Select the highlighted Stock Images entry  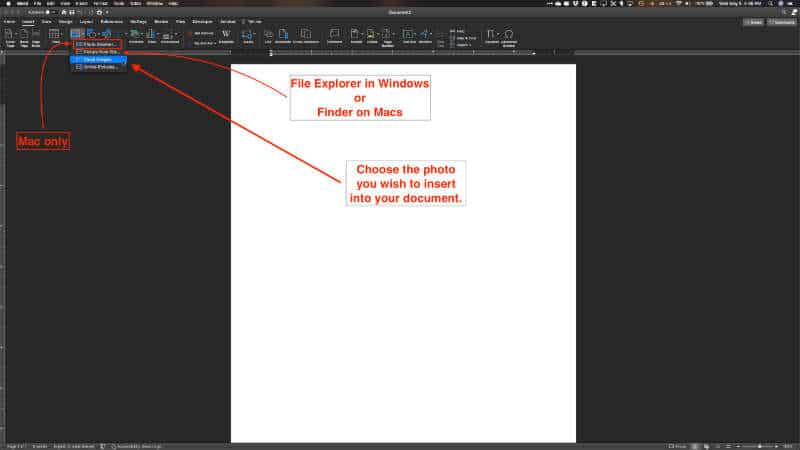click(98, 60)
